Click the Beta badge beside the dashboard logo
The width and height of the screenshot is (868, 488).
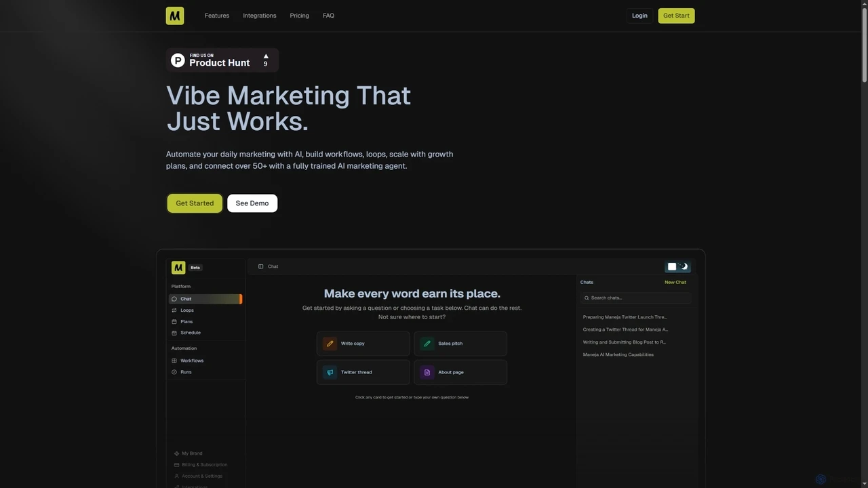[195, 268]
